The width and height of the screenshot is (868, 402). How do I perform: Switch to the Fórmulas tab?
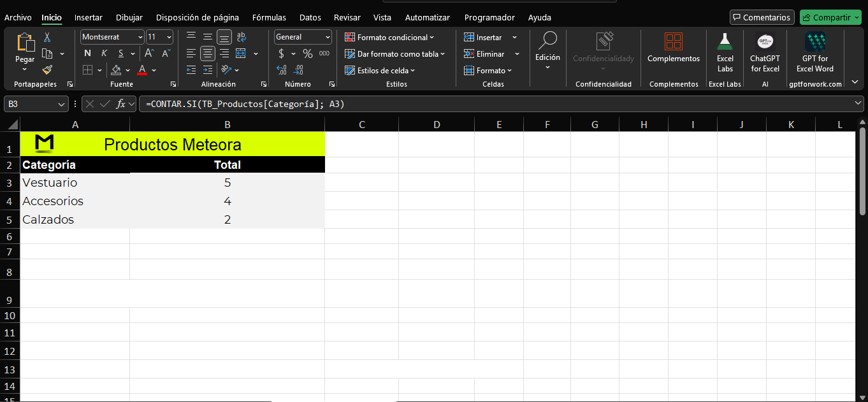[x=269, y=18]
